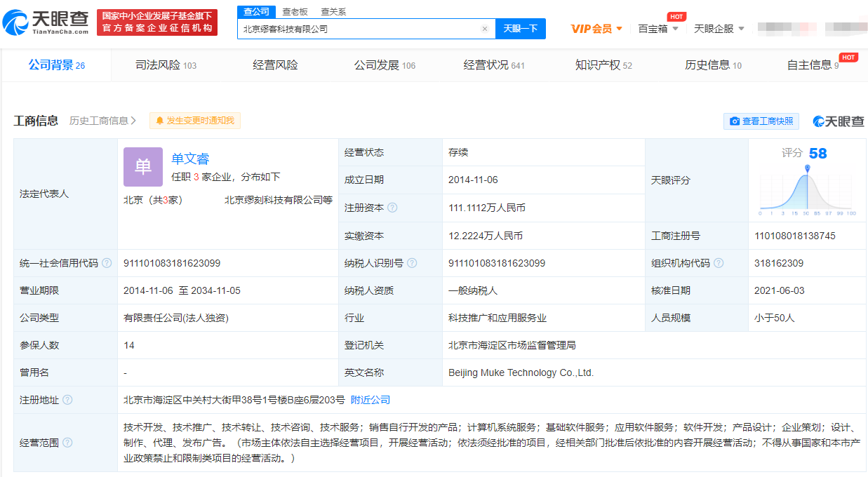Select the founding date 2014-11-06
Viewport: 868px width, 477px height.
(473, 180)
